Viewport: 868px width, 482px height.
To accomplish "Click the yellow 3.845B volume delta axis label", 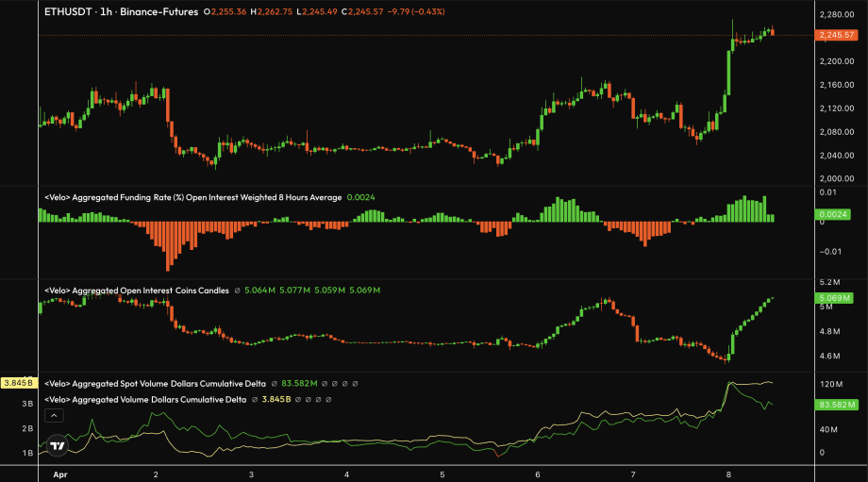I will [x=18, y=384].
